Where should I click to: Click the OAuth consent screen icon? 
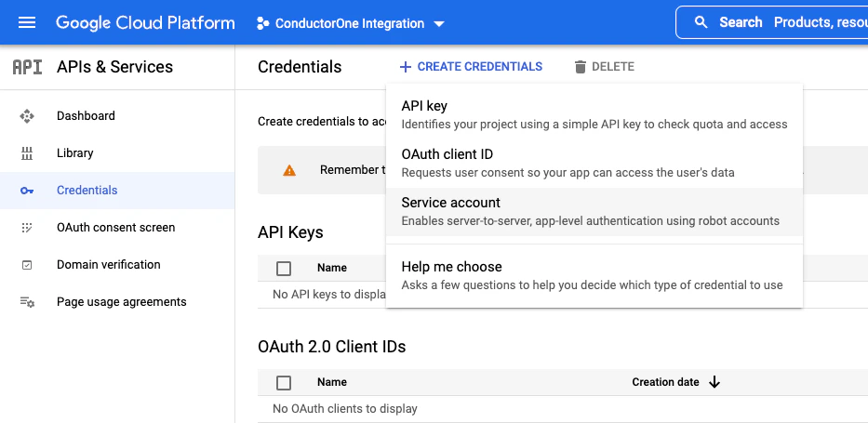[27, 228]
